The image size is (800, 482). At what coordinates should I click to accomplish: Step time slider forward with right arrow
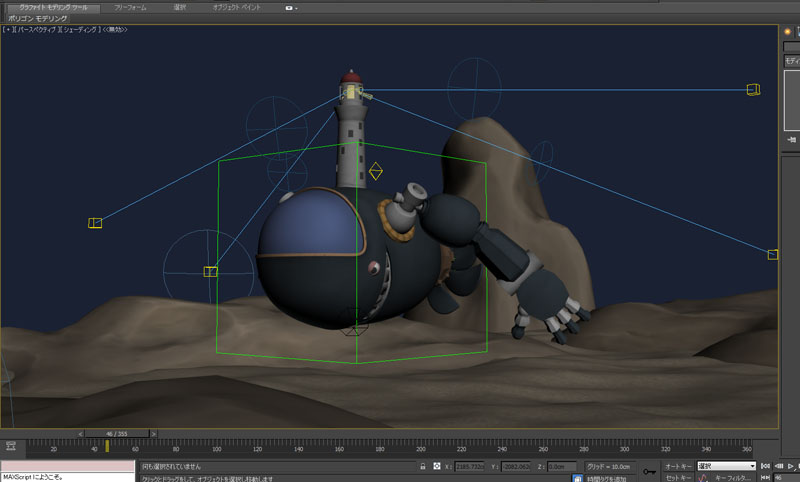(153, 434)
